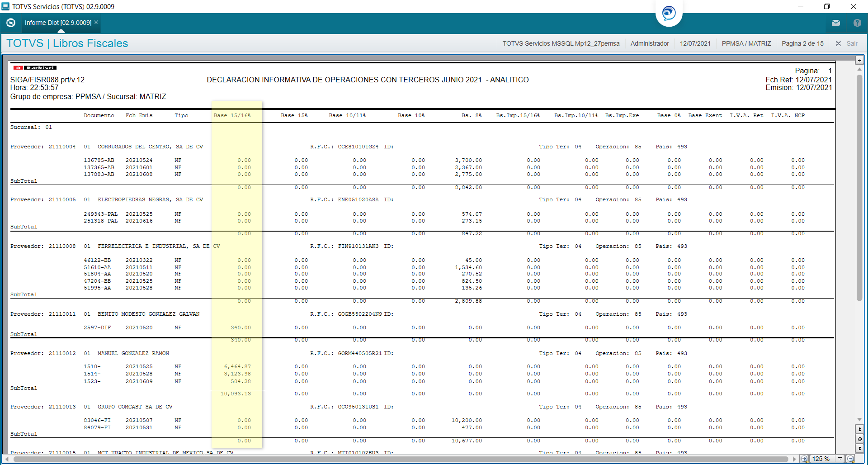The image size is (868, 465).
Task: Click the Fch Emis column header
Action: coord(139,115)
